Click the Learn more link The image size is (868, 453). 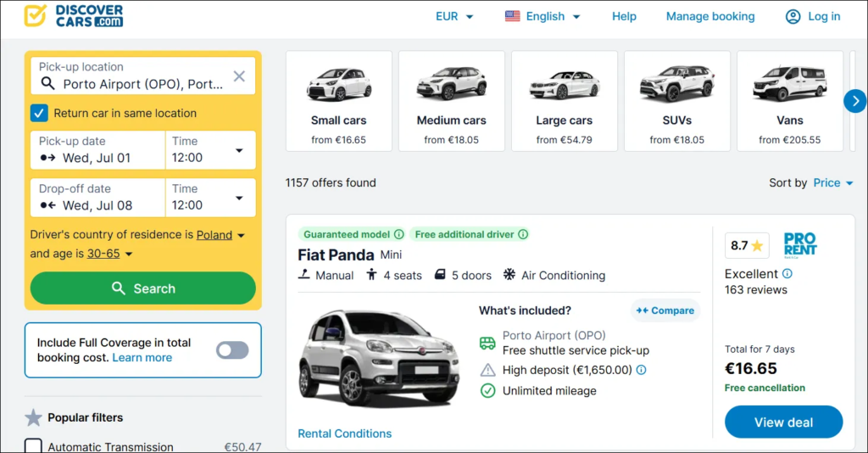pos(142,358)
